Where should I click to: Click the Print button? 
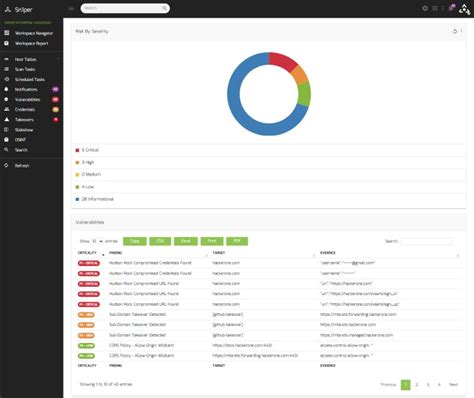tap(212, 241)
